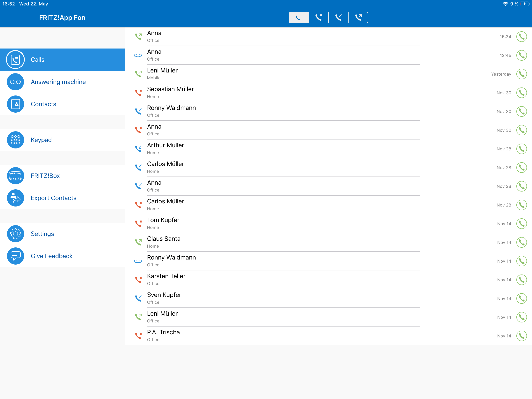Call Leni Müller from Yesterday
Screen dimensions: 532x399
pyautogui.click(x=521, y=74)
